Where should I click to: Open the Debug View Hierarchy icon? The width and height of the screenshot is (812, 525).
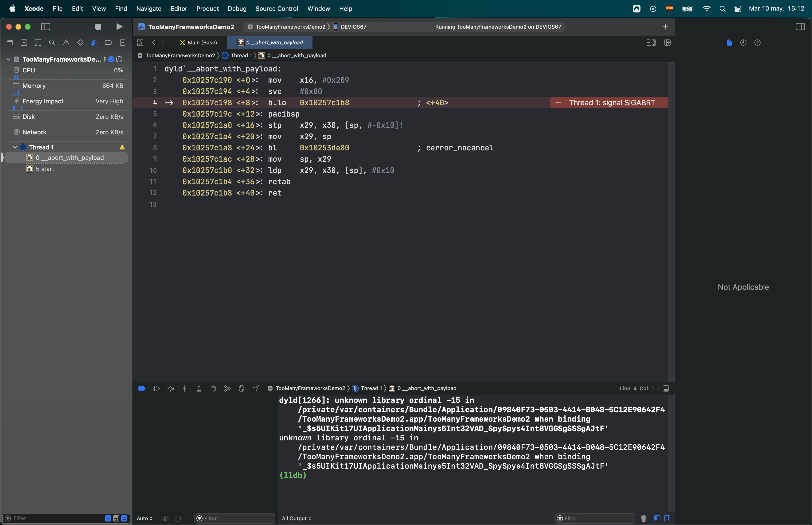(213, 388)
